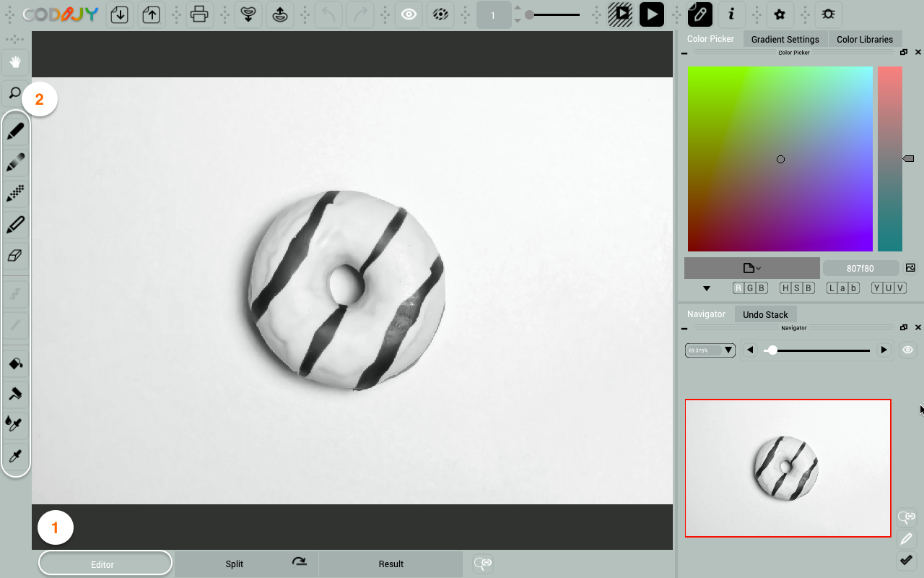The width and height of the screenshot is (924, 578).
Task: Toggle the eye preview in top toolbar
Action: [x=409, y=14]
